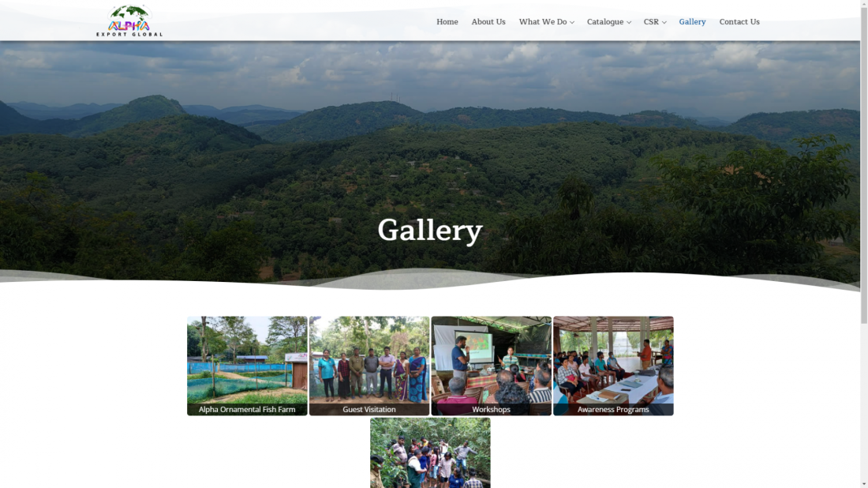Open the Home page link
The height and width of the screenshot is (488, 868).
pos(447,22)
